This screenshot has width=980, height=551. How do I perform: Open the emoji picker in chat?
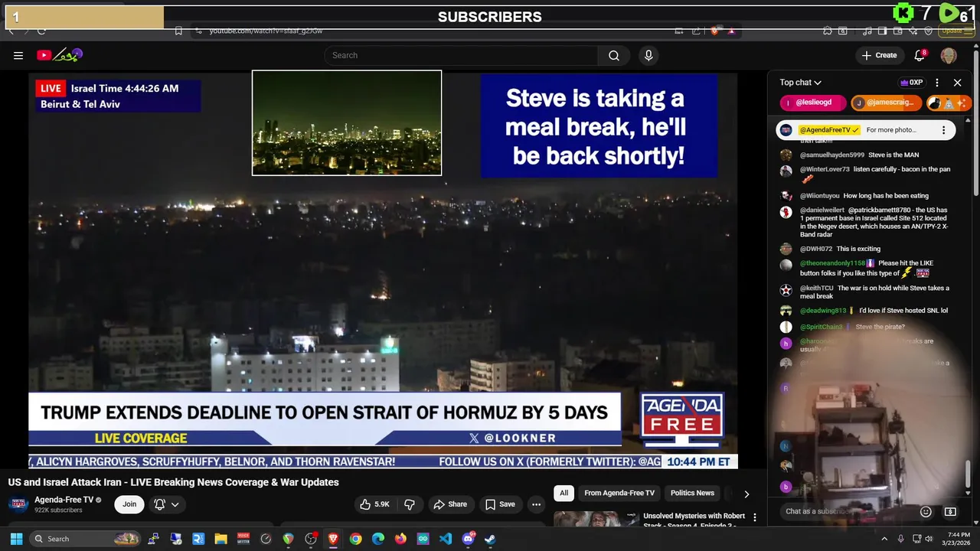pyautogui.click(x=926, y=512)
